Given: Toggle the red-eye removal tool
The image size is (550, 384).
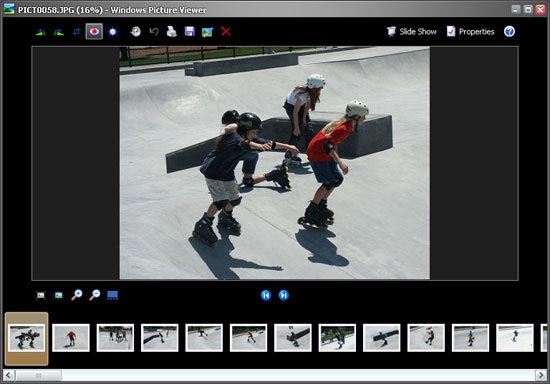Looking at the screenshot, I should (94, 32).
